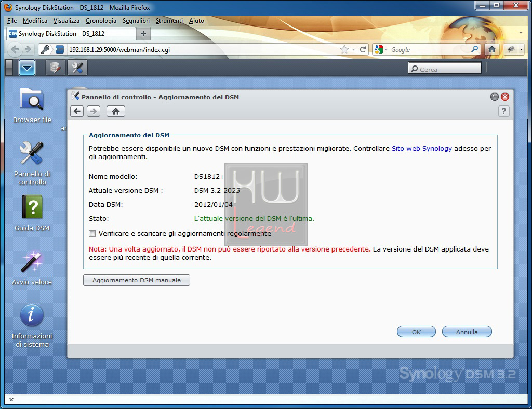The height and width of the screenshot is (409, 532).
Task: Open the Visualizza menu
Action: click(66, 21)
